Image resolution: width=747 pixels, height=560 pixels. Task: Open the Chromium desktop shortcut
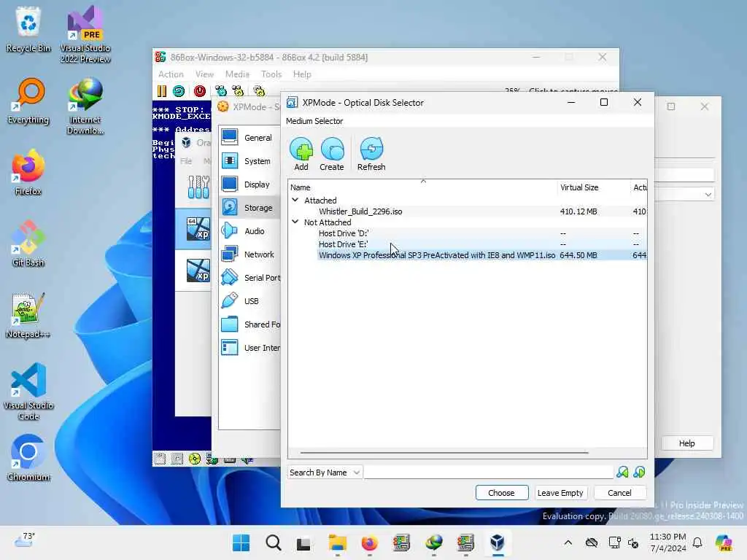[28, 459]
